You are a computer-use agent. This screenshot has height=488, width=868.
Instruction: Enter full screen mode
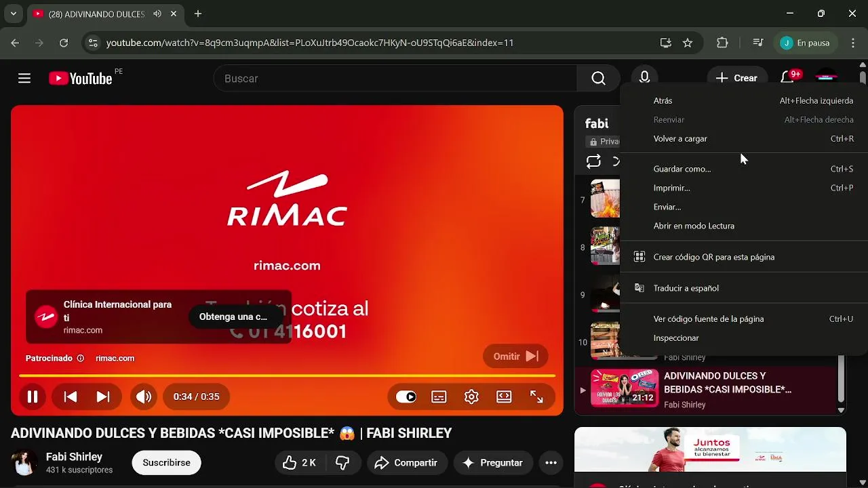click(x=536, y=397)
